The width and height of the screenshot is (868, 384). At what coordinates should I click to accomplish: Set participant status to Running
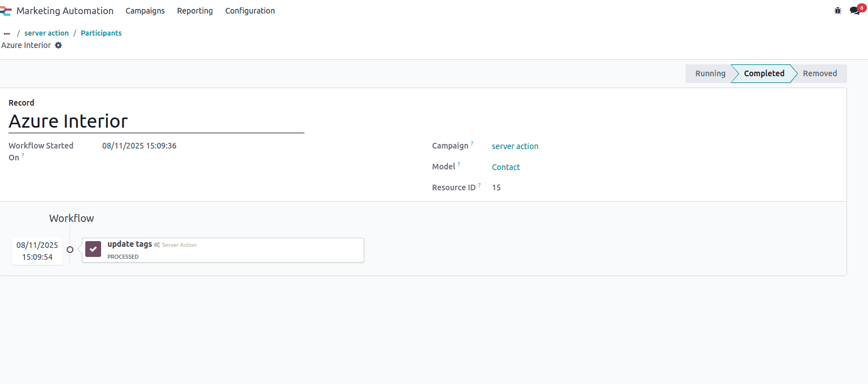click(710, 73)
